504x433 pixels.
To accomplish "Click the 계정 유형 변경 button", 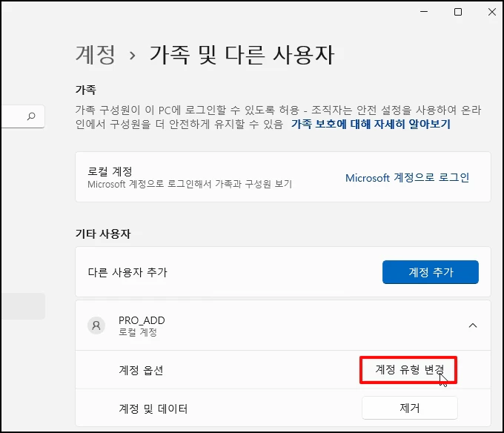I will click(408, 370).
